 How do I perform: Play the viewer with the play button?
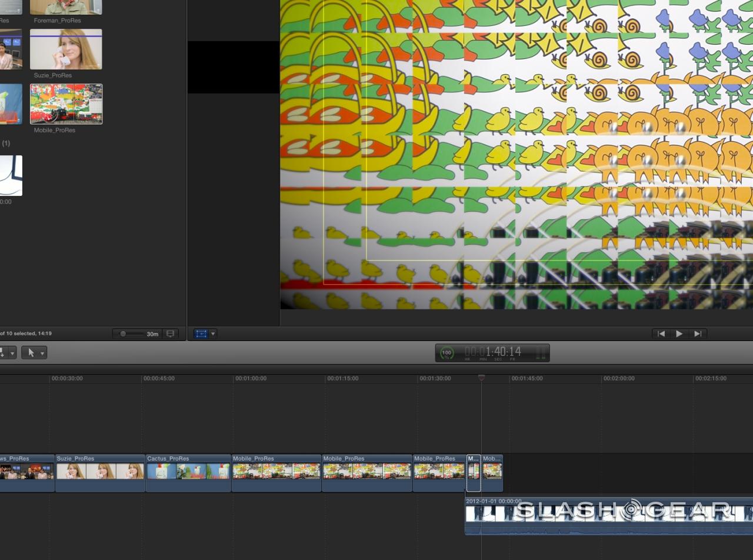click(679, 334)
